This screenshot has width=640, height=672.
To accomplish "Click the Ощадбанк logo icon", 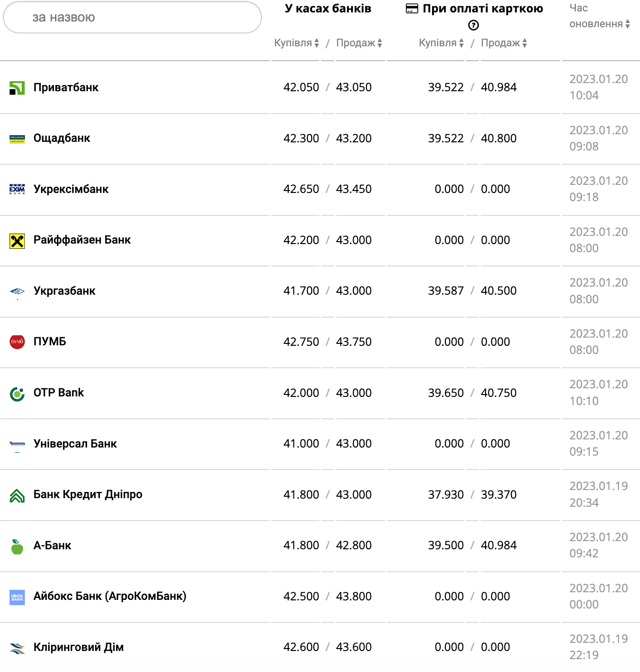I will click(x=17, y=139).
